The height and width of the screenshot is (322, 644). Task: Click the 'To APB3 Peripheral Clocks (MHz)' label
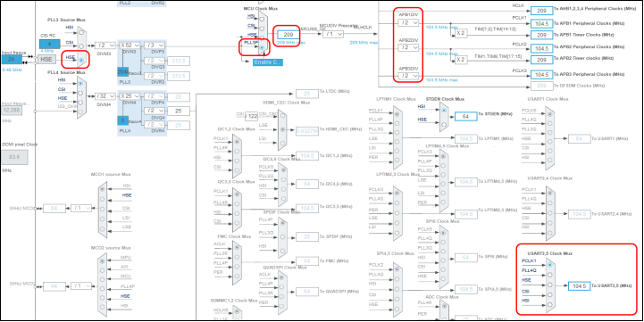tap(589, 74)
